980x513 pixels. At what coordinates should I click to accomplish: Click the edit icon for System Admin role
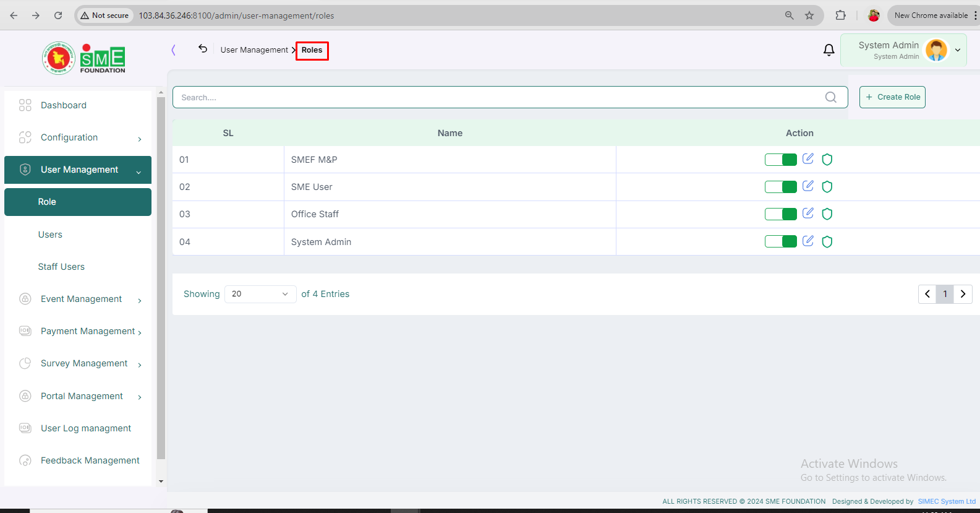point(807,241)
